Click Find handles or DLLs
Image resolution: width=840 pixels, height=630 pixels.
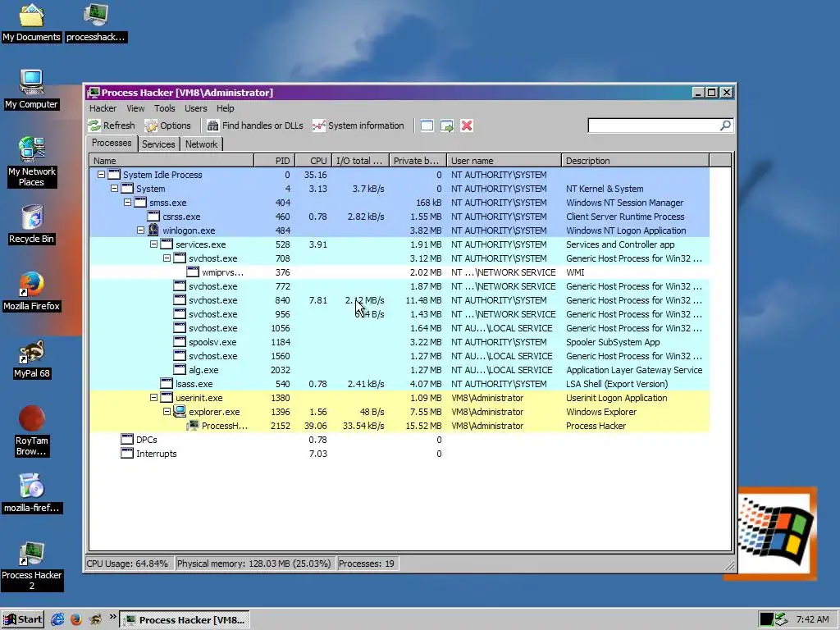pyautogui.click(x=255, y=126)
